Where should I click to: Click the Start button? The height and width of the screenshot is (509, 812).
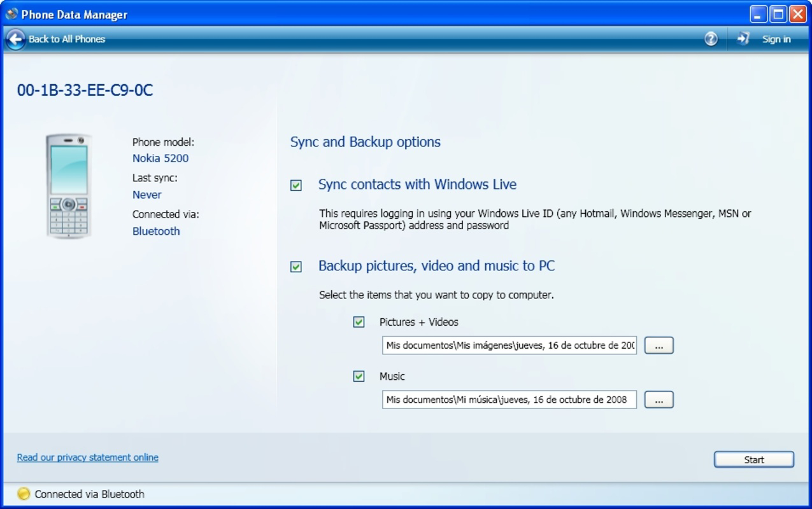click(x=754, y=459)
